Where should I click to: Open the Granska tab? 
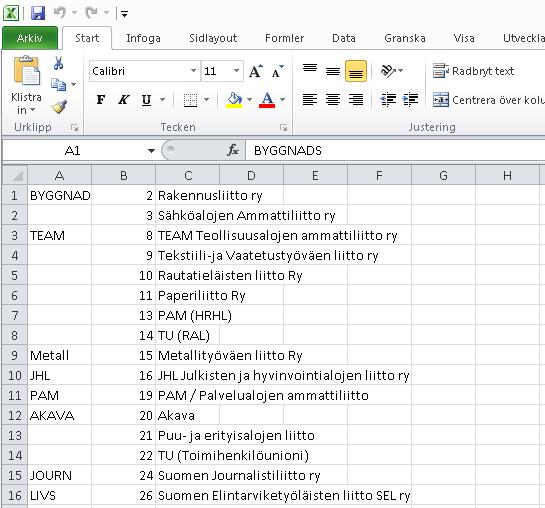coord(405,38)
